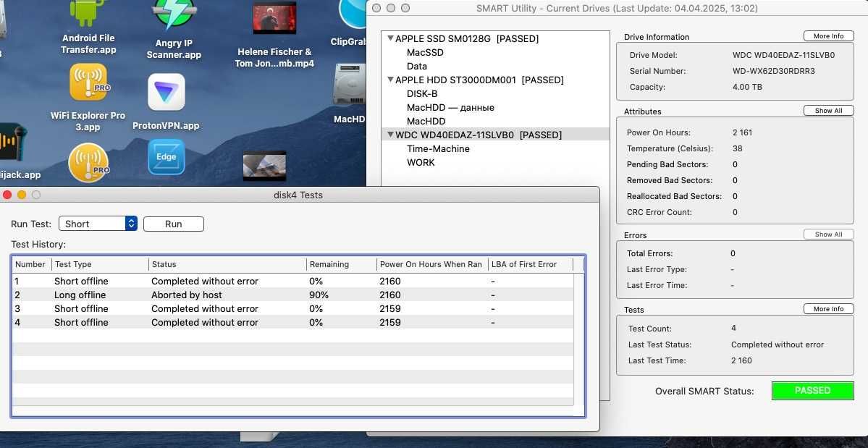Open Angry IP Scanner app icon
The height and width of the screenshot is (448, 868).
click(174, 14)
